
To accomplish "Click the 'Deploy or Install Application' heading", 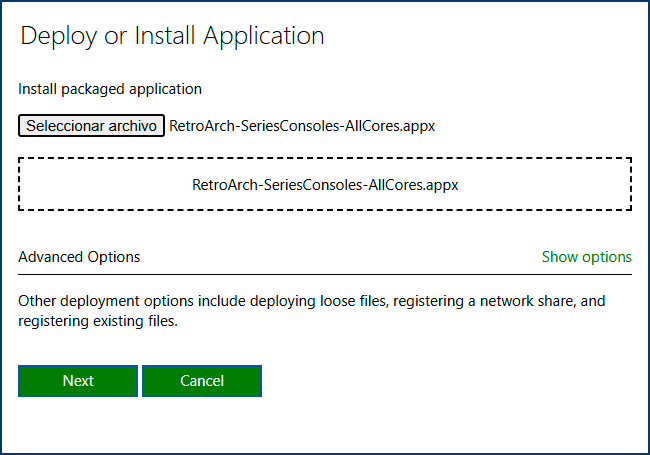I will [172, 36].
